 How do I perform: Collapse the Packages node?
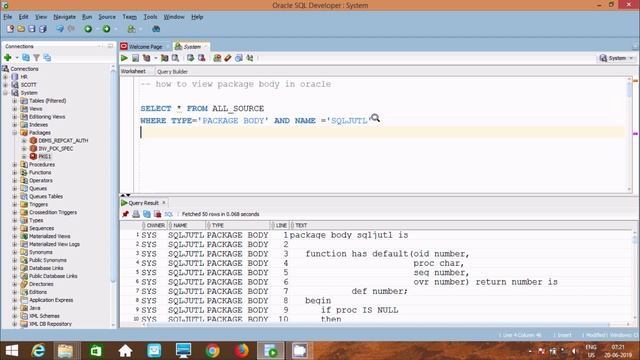pos(15,133)
